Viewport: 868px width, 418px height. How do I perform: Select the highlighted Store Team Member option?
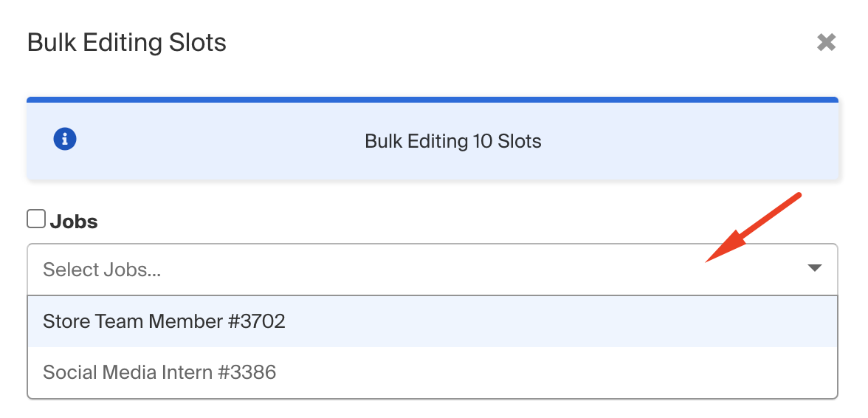[x=433, y=321]
